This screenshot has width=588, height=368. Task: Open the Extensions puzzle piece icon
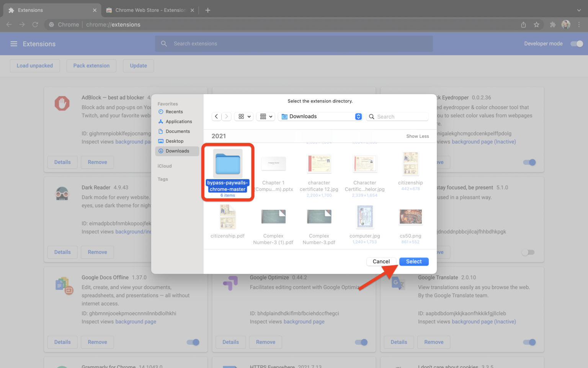(x=552, y=25)
